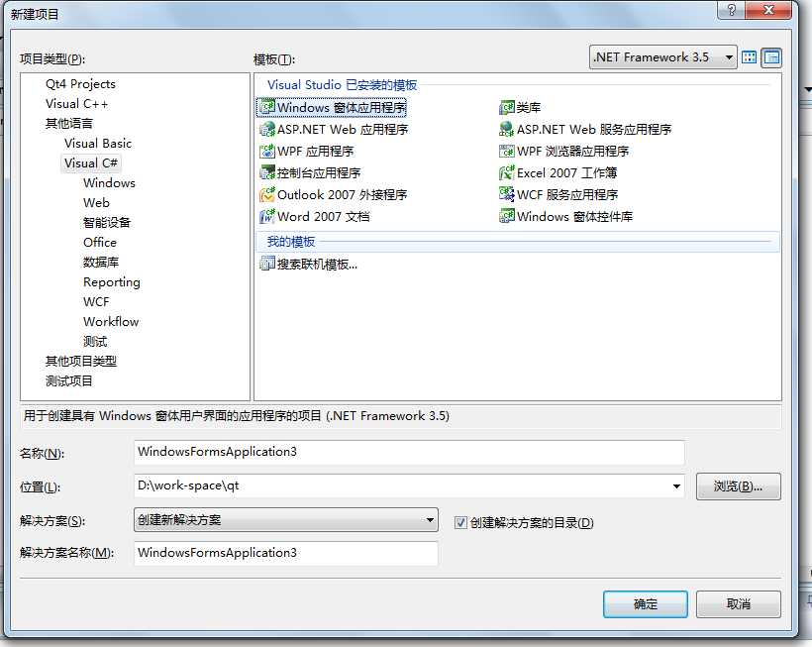
Task: Select Visual C# project type
Action: tap(91, 163)
